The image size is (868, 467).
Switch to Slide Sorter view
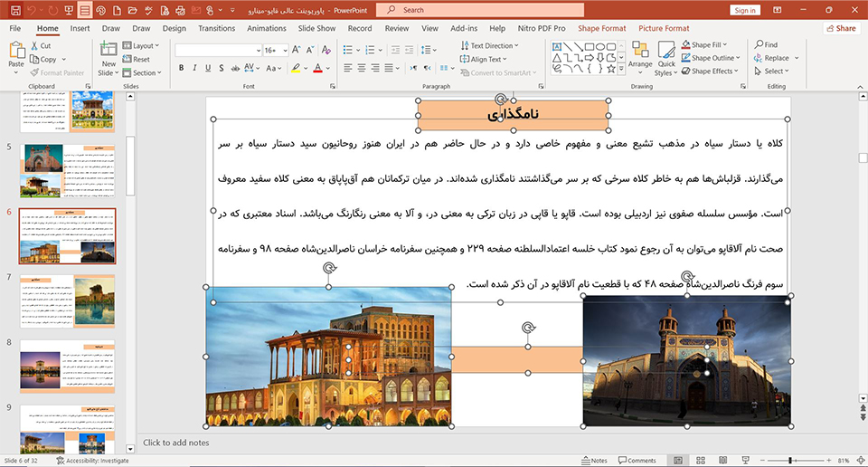click(700, 461)
